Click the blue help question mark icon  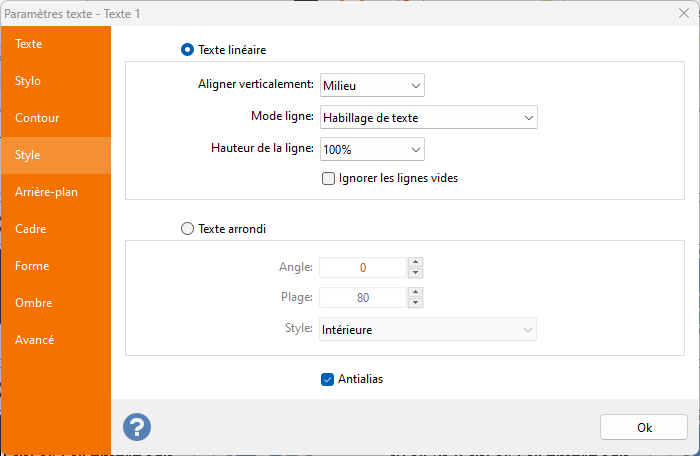click(x=137, y=427)
